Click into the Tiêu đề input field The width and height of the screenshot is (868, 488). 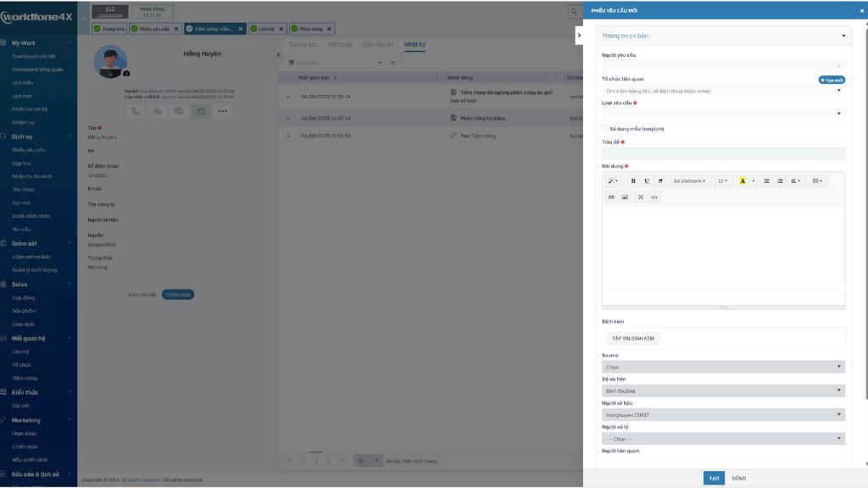724,153
